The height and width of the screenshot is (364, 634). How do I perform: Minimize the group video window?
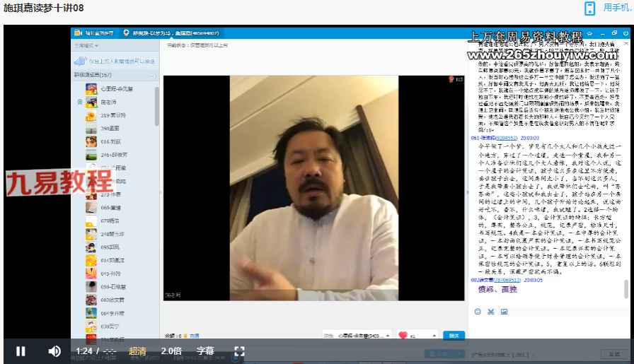pyautogui.click(x=603, y=33)
